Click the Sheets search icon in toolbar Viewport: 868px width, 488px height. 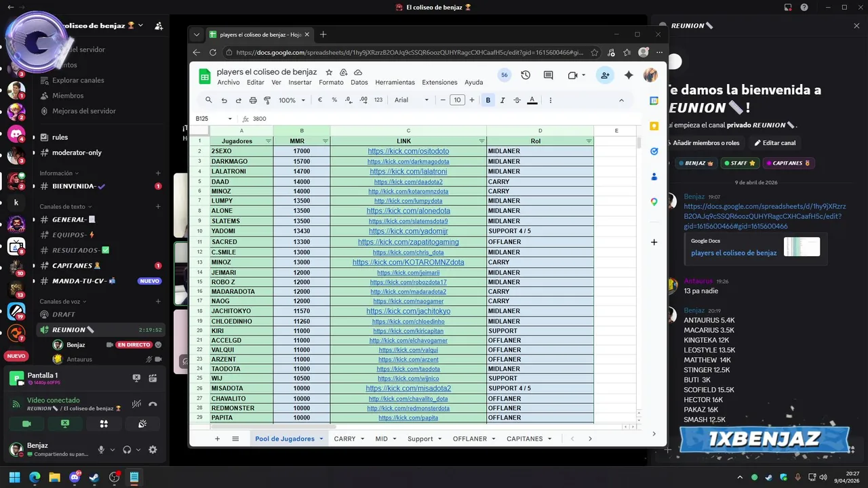[209, 100]
